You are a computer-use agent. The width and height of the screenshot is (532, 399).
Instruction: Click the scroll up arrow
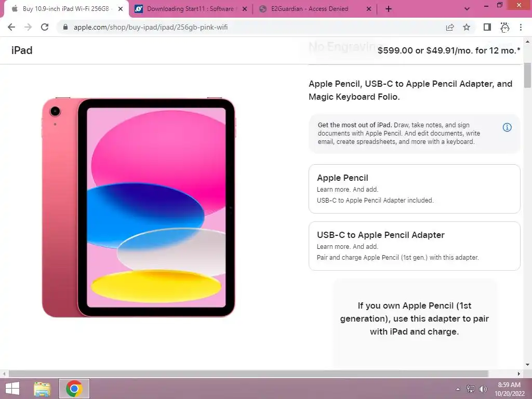click(x=527, y=42)
